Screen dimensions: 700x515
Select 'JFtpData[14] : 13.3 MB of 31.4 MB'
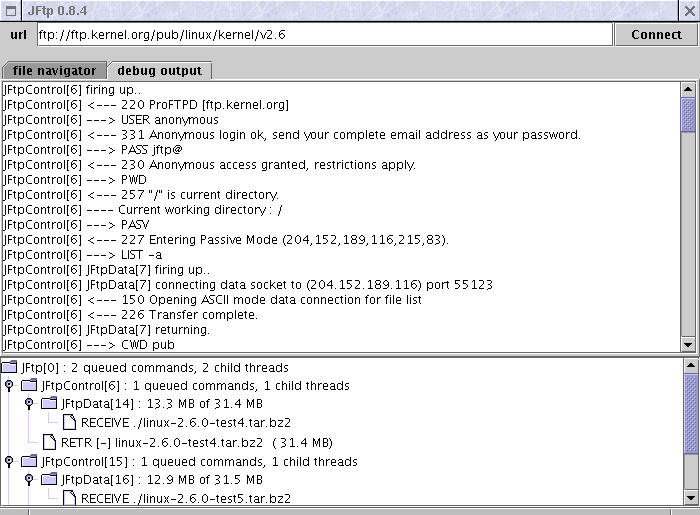162,404
